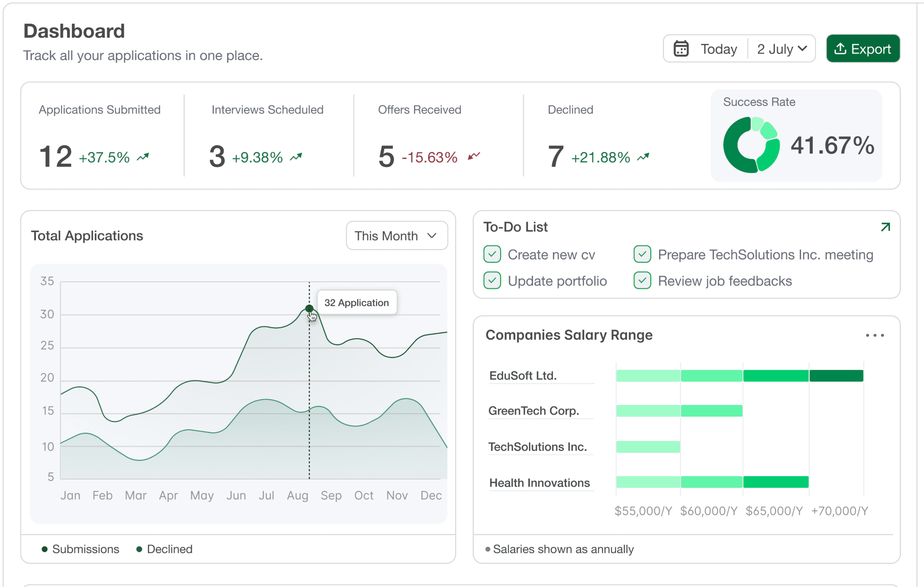Uncheck the Create new cv task
Viewport: 924px width, 587px height.
(492, 254)
